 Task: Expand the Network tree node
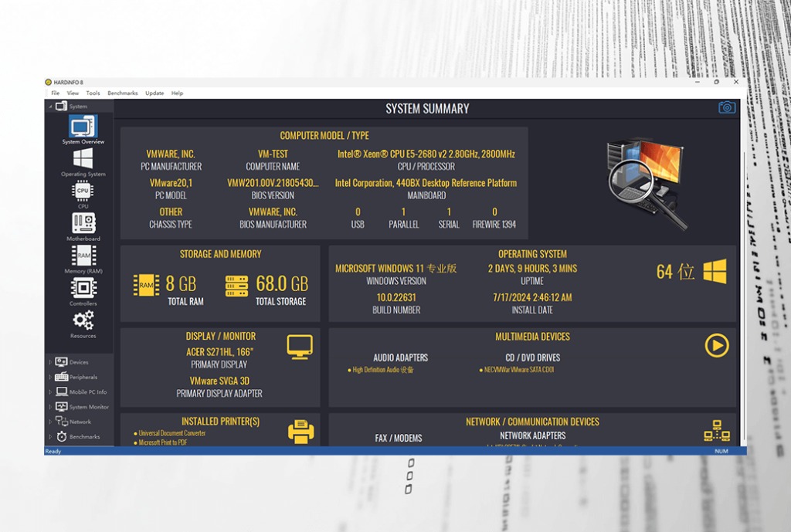pos(50,422)
